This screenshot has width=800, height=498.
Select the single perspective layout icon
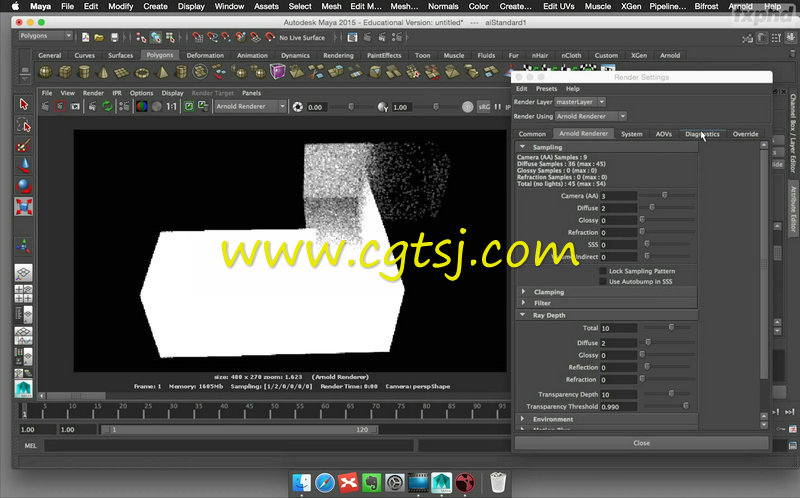[x=23, y=273]
